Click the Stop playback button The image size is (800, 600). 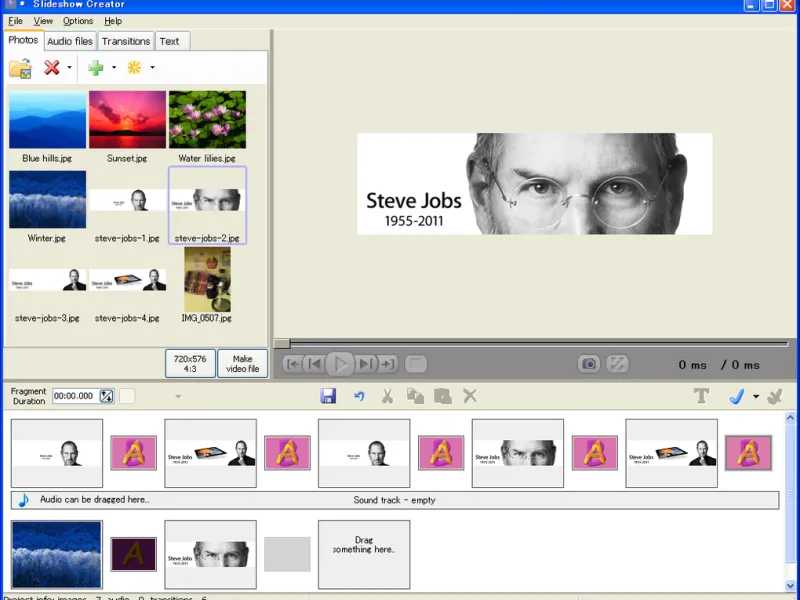(x=416, y=364)
